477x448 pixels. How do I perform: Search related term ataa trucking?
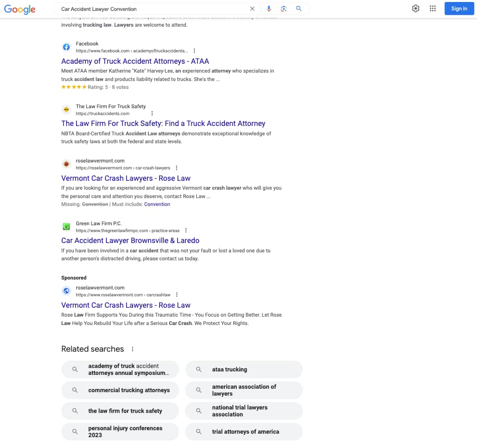point(244,369)
